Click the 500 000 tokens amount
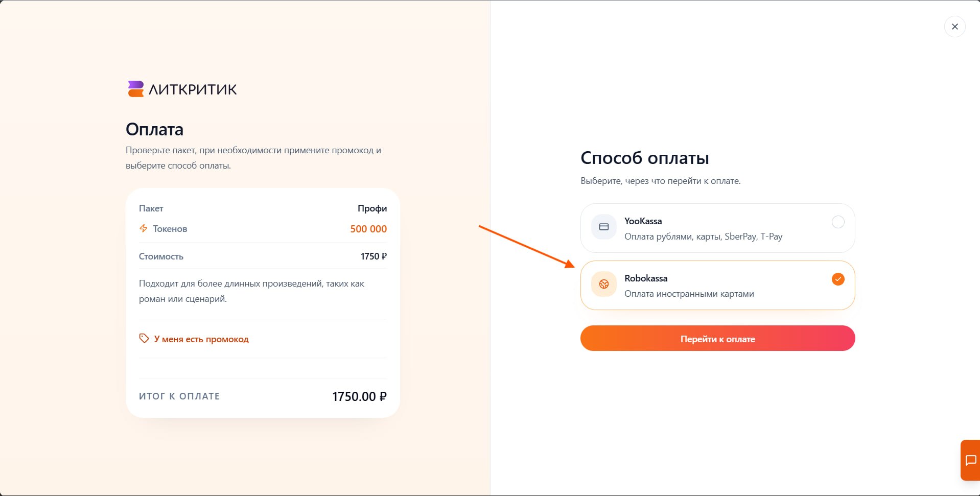Viewport: 980px width, 496px height. pos(368,229)
